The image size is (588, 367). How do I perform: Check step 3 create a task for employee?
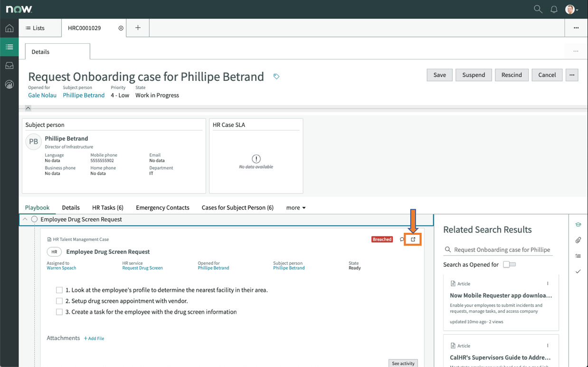click(59, 312)
